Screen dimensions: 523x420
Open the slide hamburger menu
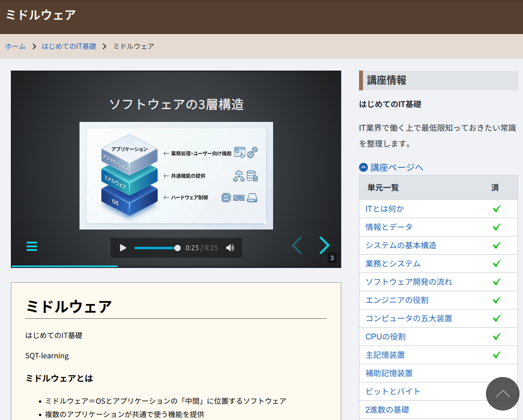(x=32, y=246)
